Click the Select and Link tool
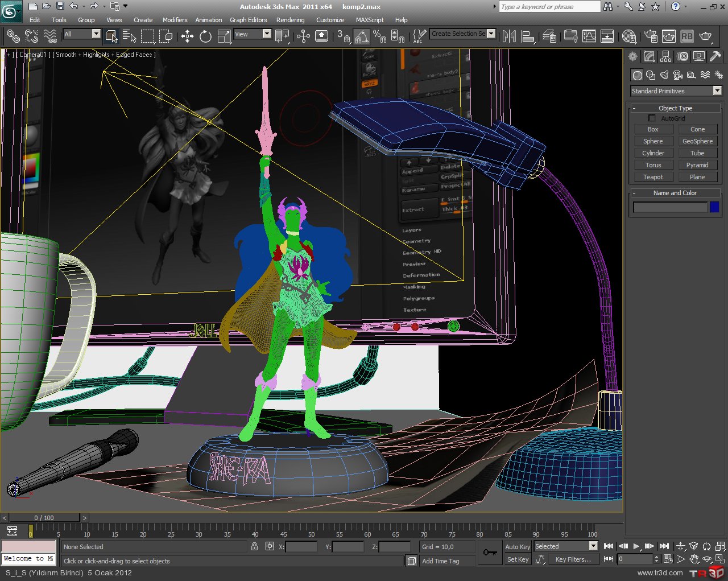This screenshot has height=581, width=728. coord(13,36)
